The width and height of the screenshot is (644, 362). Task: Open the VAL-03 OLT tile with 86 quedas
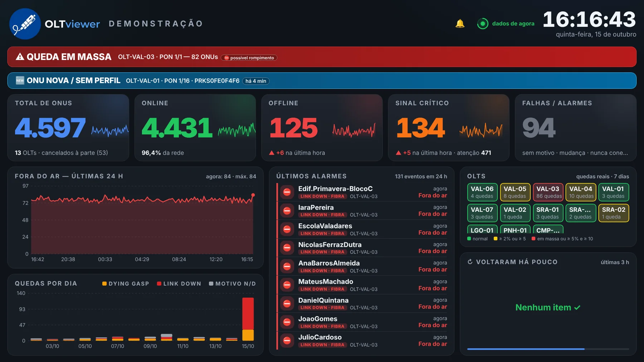pyautogui.click(x=548, y=192)
